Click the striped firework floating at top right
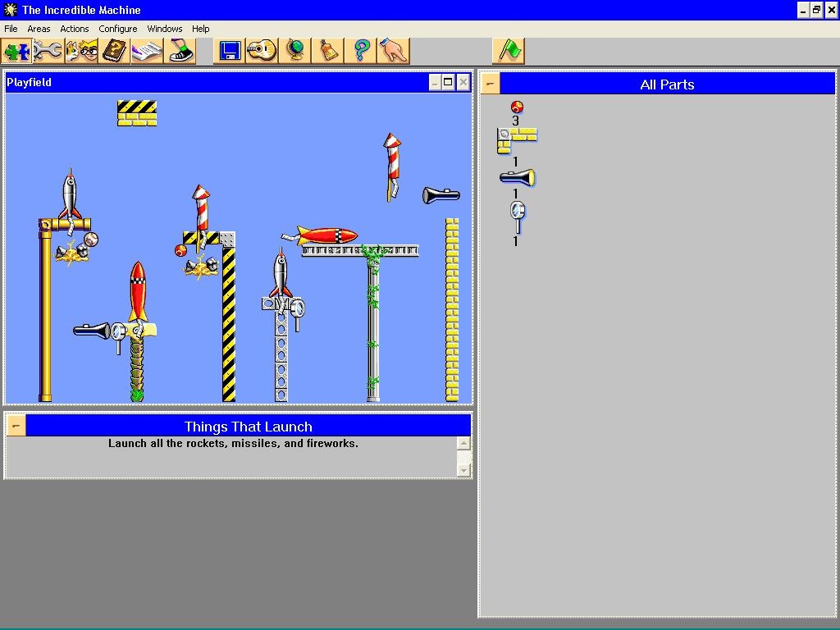 392,167
